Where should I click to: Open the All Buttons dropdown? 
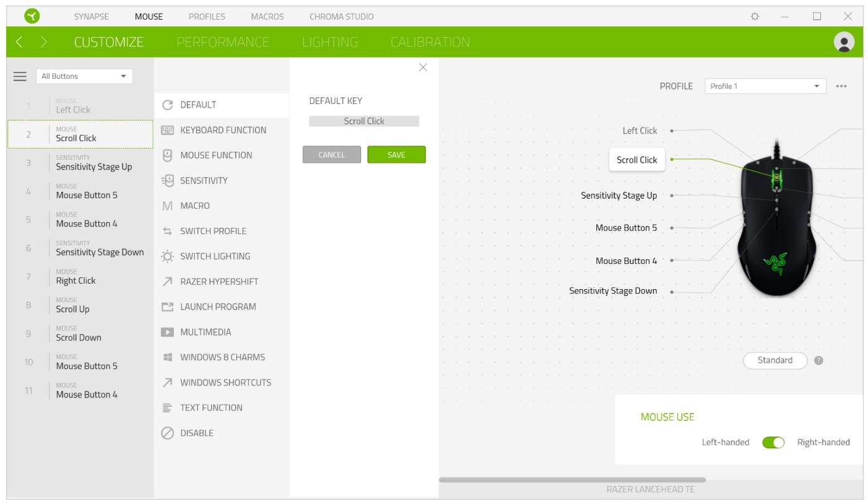click(85, 76)
